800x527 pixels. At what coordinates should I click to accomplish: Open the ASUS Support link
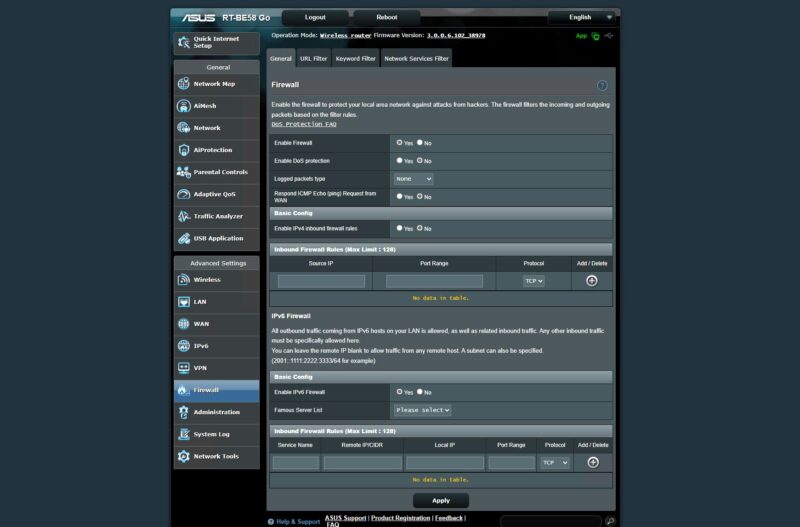(x=345, y=518)
